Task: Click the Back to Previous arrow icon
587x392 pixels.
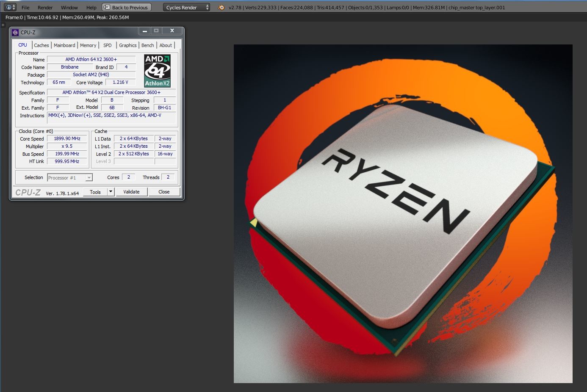Action: [107, 7]
